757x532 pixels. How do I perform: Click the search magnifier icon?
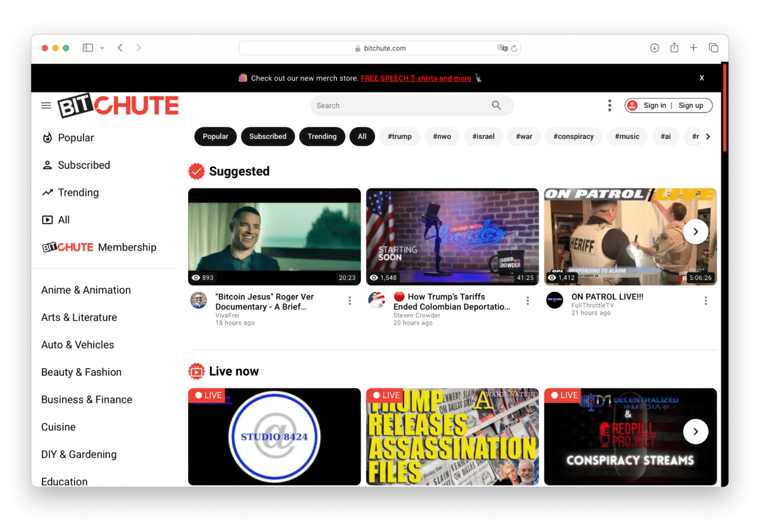[496, 105]
